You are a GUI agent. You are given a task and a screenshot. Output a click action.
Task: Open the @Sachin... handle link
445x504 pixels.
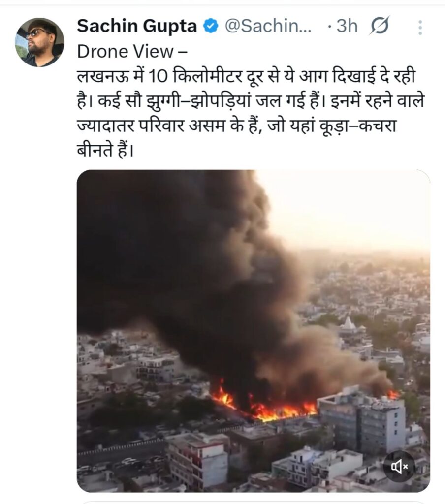268,27
